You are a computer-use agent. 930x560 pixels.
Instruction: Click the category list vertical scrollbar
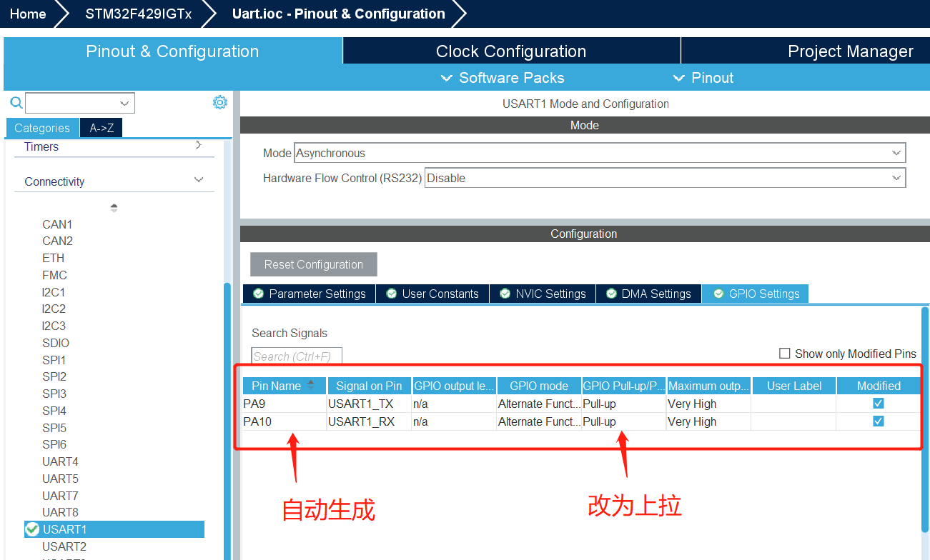(x=227, y=421)
